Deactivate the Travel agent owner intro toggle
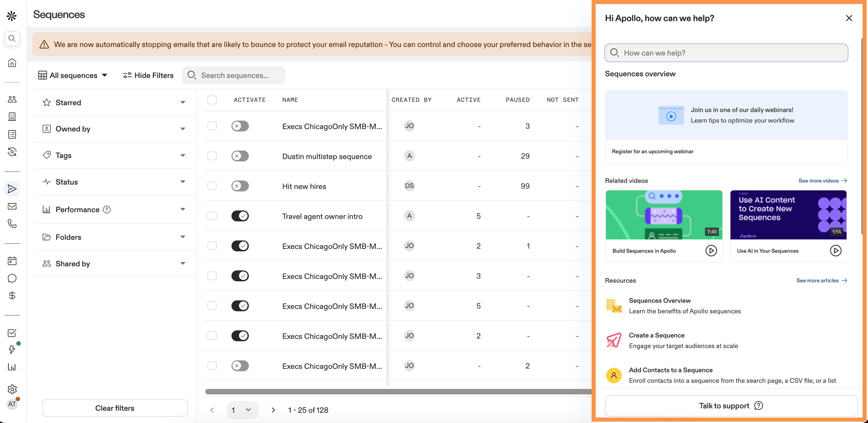 [240, 216]
